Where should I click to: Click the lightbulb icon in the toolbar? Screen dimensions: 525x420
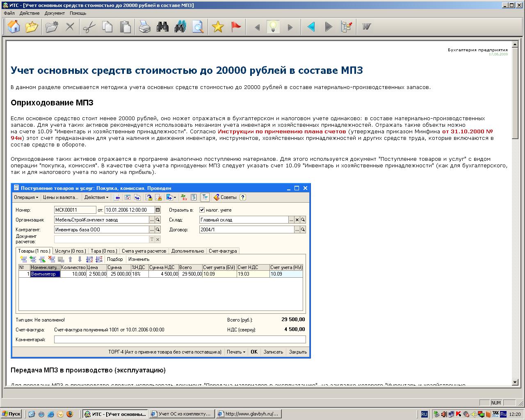[x=273, y=27]
